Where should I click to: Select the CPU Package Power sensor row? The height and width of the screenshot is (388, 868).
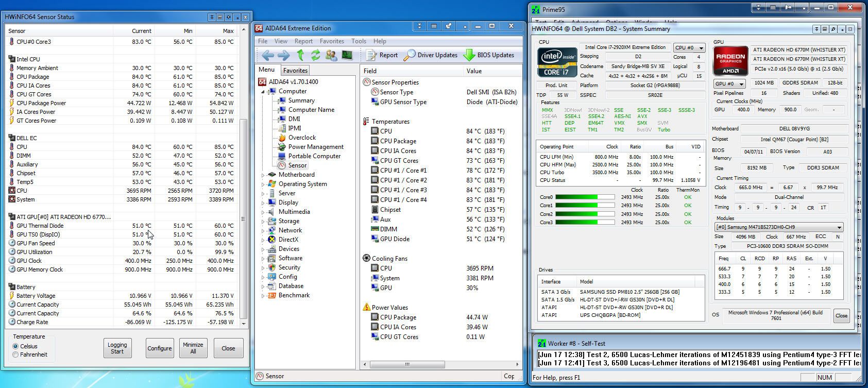(122, 103)
